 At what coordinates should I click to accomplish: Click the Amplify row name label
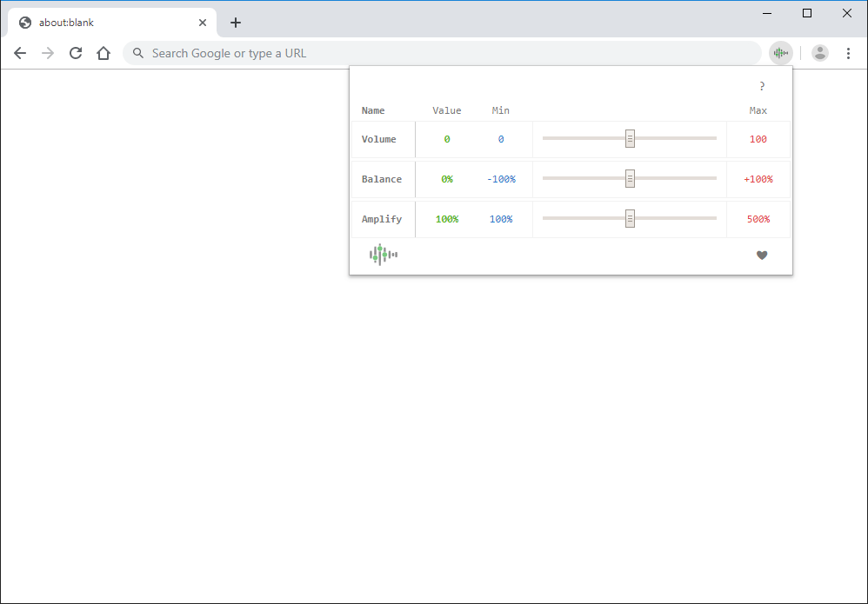[382, 219]
